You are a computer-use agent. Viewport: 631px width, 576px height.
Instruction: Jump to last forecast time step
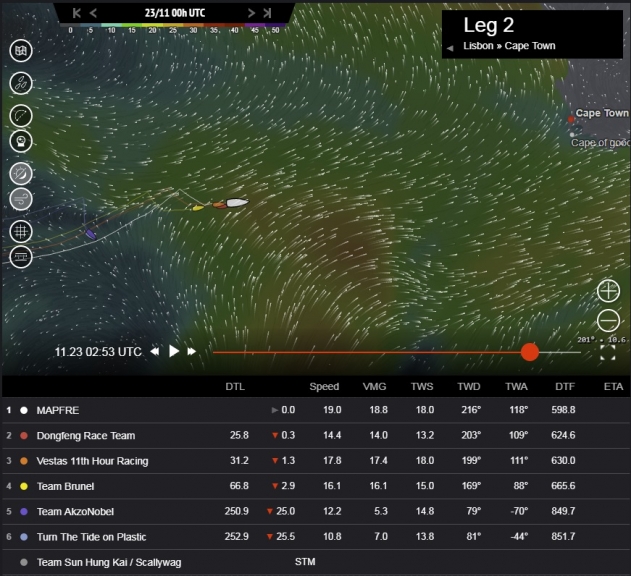coord(267,13)
